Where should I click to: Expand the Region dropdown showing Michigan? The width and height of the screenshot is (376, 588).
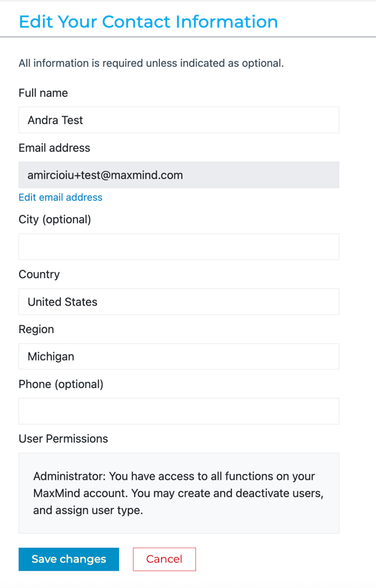[x=178, y=356]
